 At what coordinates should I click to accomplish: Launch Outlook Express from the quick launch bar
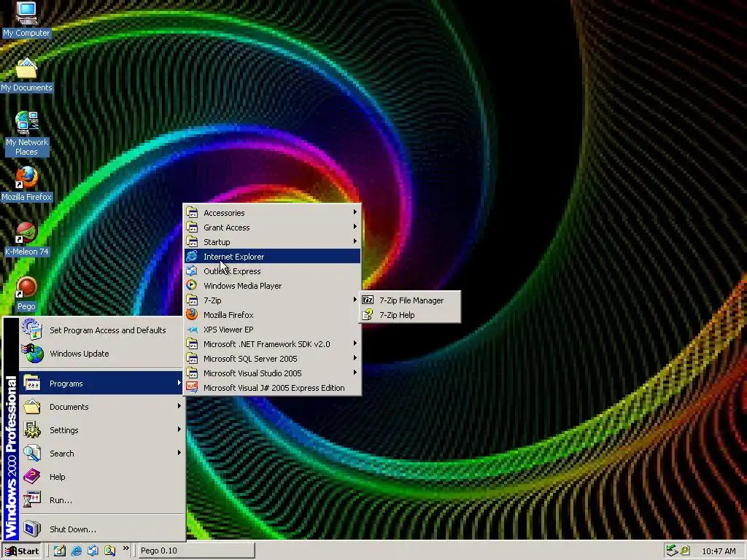pyautogui.click(x=93, y=551)
